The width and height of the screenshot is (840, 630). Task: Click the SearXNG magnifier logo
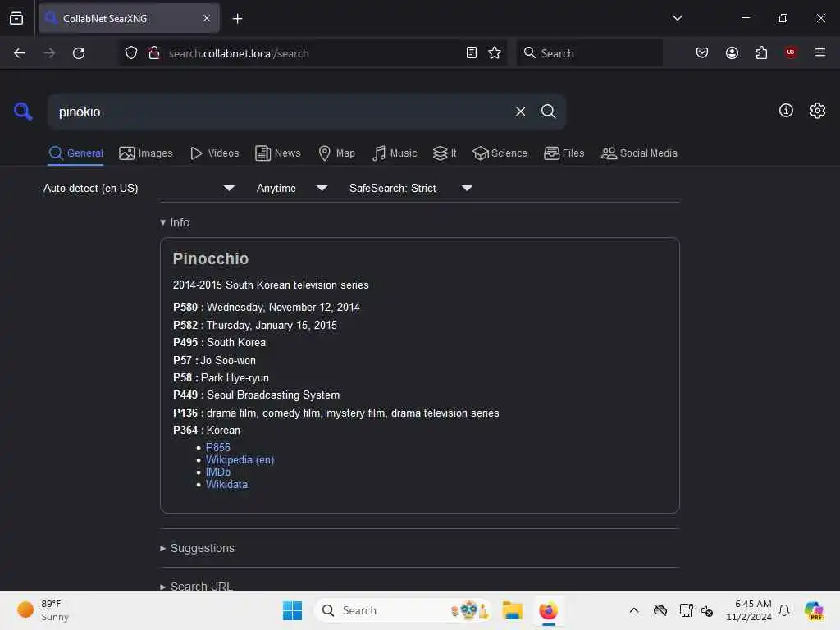tap(23, 112)
